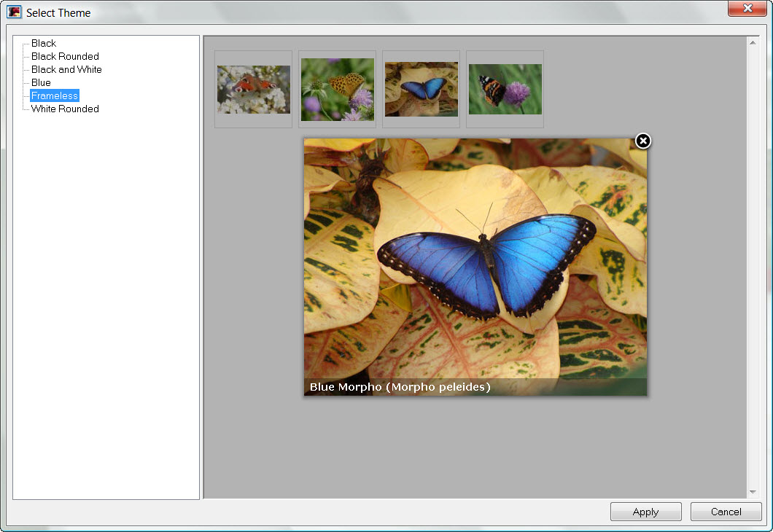Open the red admiral on purple flower thumbnail
Viewport: 773px width, 532px height.
[505, 89]
